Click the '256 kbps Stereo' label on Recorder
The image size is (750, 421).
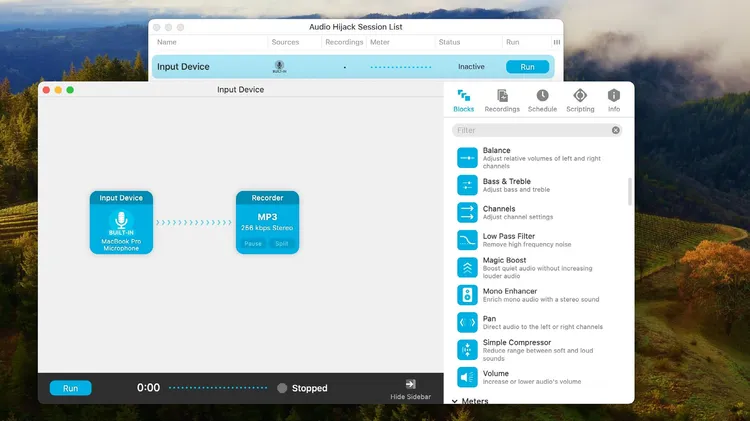(x=267, y=228)
